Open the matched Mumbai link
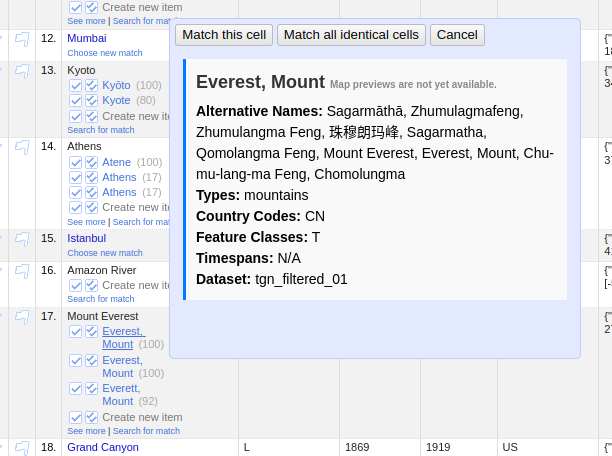This screenshot has height=456, width=612. click(x=87, y=38)
